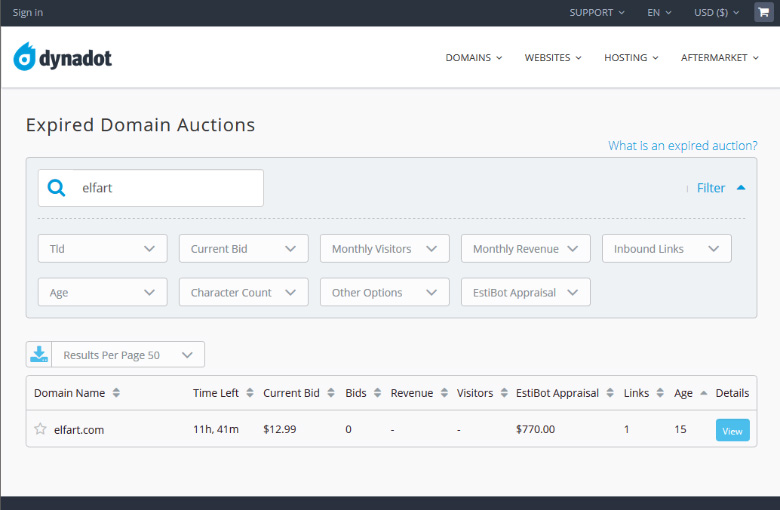Open the WEBSITES menu

pos(553,58)
